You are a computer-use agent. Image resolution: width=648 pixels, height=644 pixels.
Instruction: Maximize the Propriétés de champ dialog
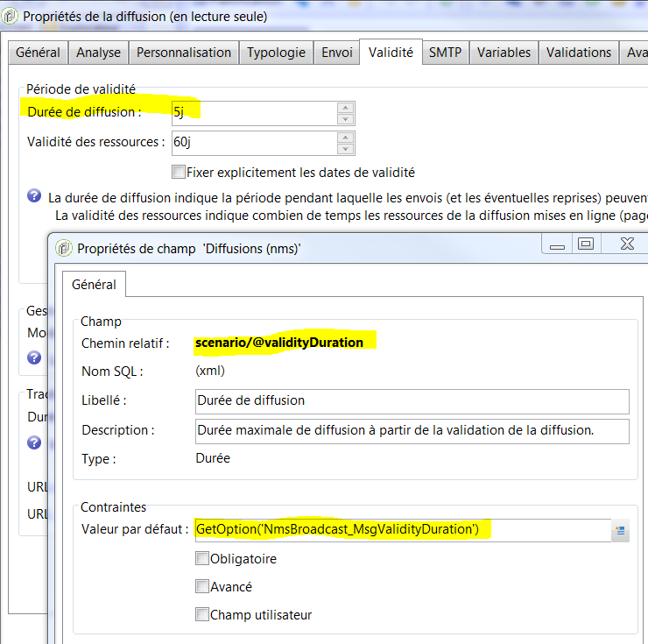click(586, 244)
